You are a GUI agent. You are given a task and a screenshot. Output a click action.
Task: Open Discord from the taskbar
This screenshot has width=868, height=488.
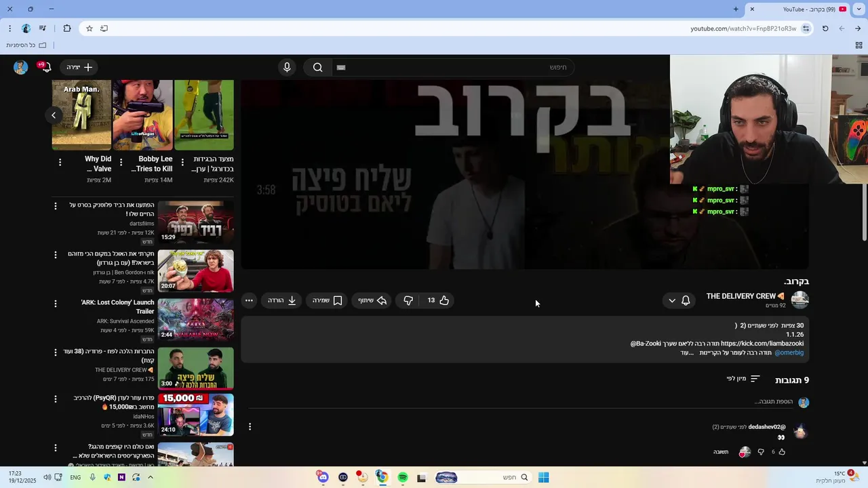[323, 478]
